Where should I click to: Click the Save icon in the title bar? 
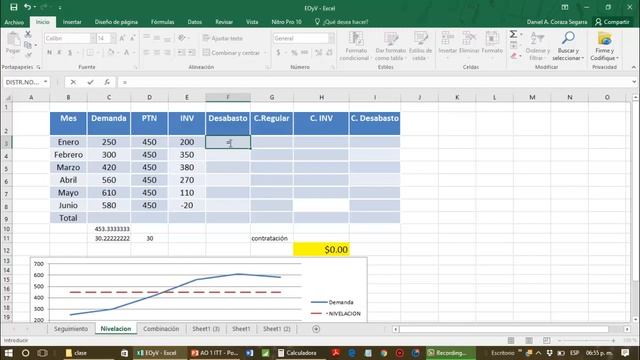(13, 7)
